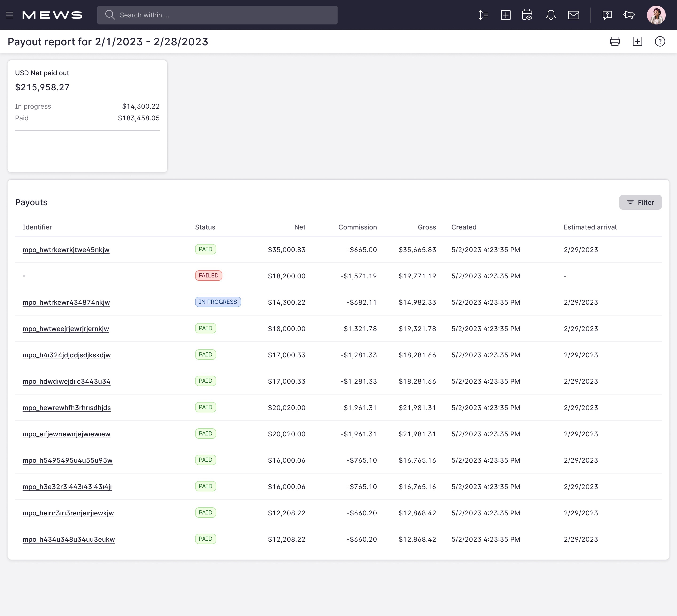The width and height of the screenshot is (677, 616).
Task: Open the calendar availability view icon
Action: 527,15
